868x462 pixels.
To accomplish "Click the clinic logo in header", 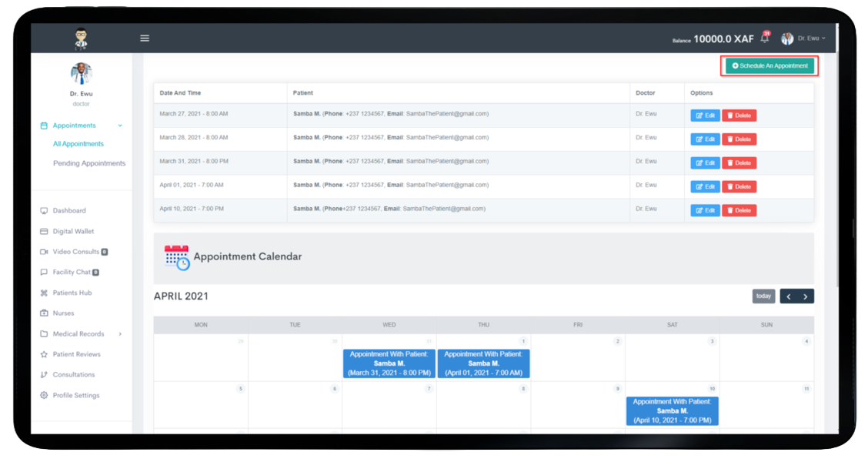I will click(81, 38).
